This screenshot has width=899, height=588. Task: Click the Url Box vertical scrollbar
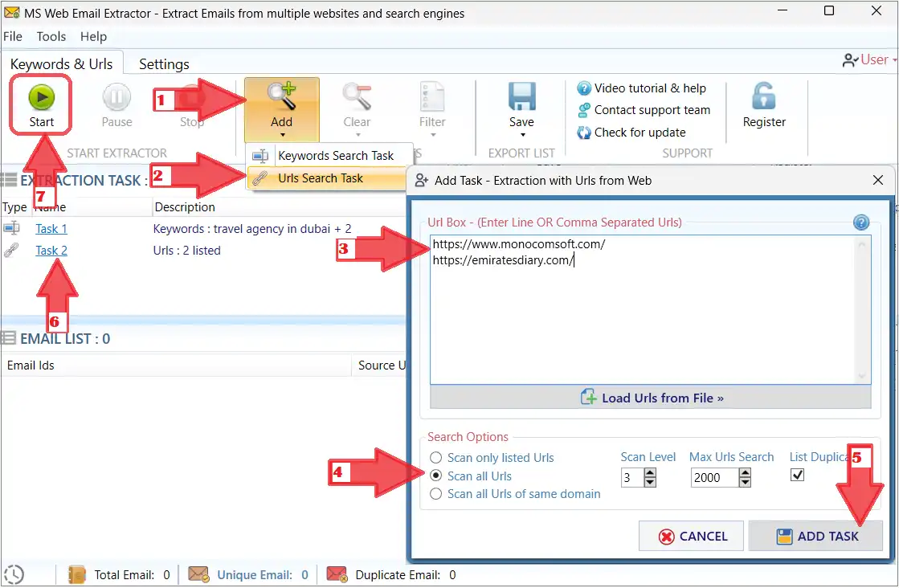point(861,309)
